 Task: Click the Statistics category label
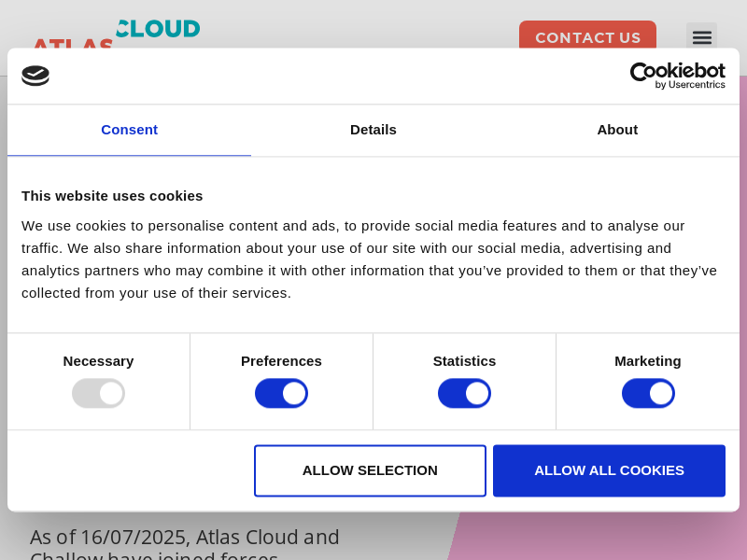(x=464, y=361)
